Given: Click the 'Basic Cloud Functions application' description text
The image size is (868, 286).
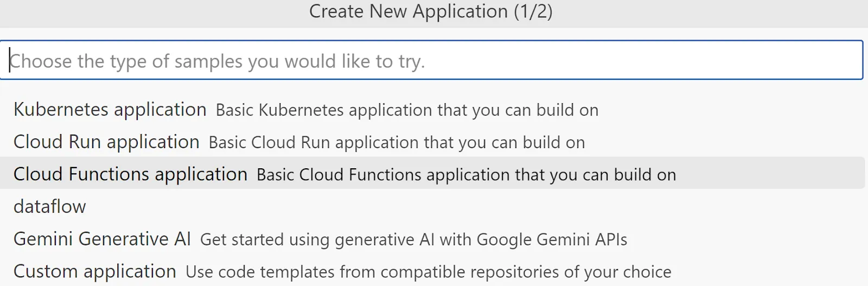Looking at the screenshot, I should [466, 175].
